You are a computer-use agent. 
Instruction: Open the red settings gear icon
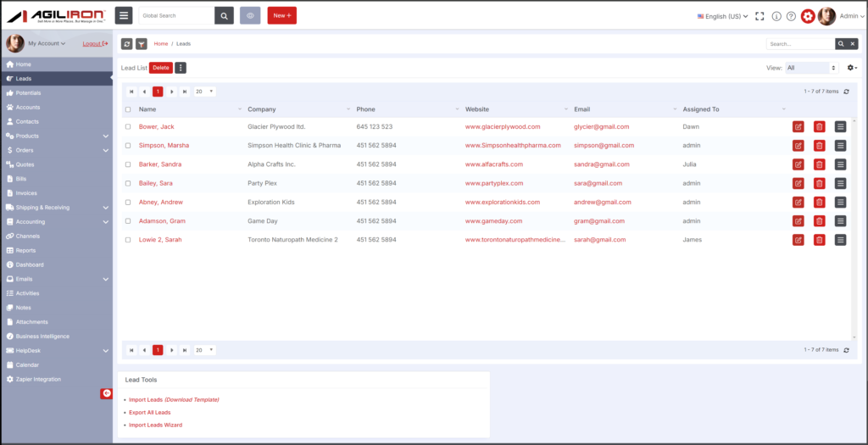[x=808, y=16]
